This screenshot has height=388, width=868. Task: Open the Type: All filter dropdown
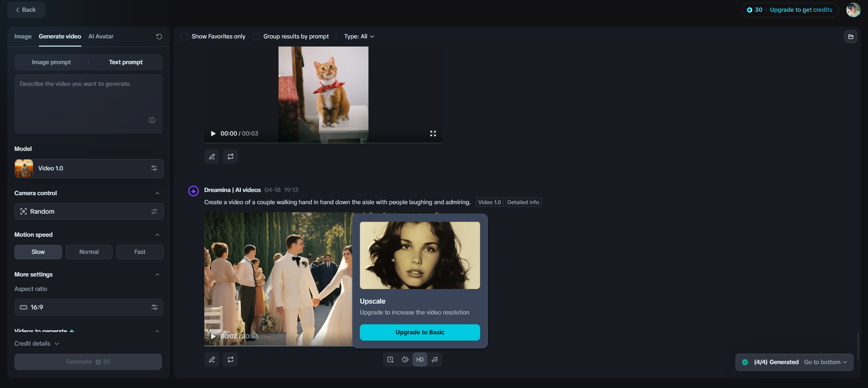pyautogui.click(x=359, y=37)
